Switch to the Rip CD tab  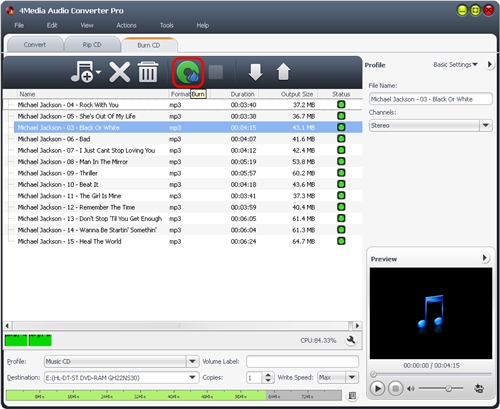click(92, 45)
